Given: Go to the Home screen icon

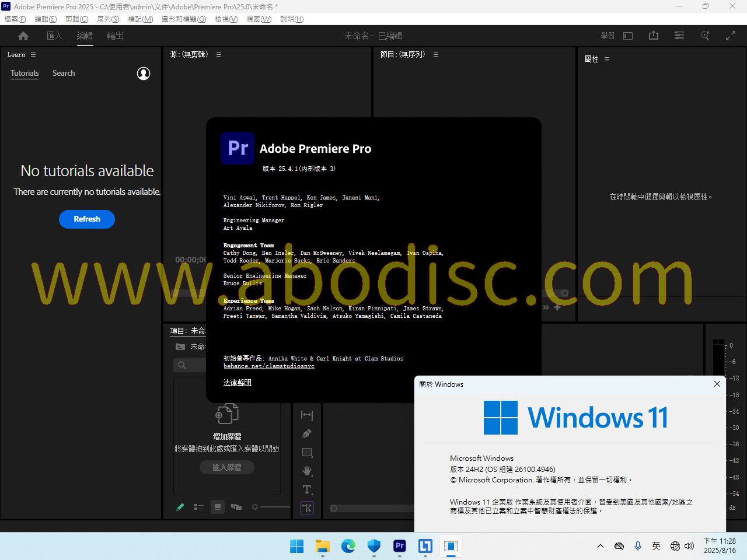Looking at the screenshot, I should pyautogui.click(x=23, y=36).
